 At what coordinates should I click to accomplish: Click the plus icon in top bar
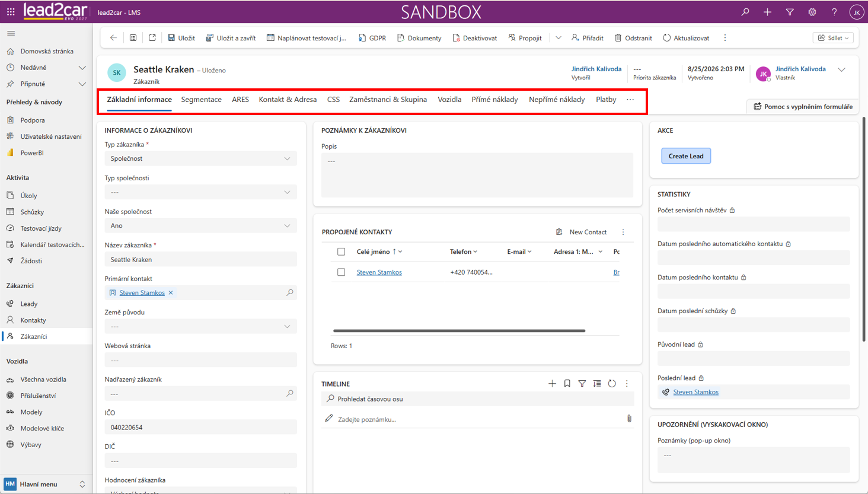[x=767, y=12]
